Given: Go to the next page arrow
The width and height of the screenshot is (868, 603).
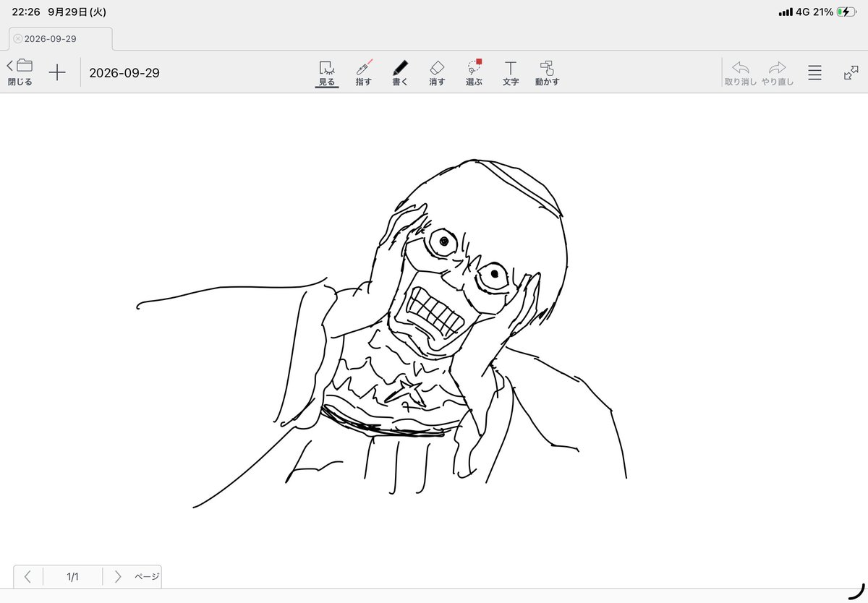Looking at the screenshot, I should pos(117,577).
